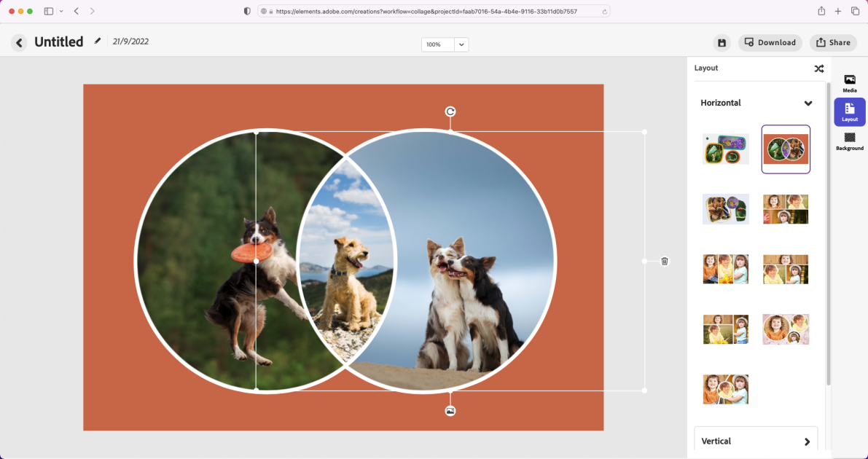Screen dimensions: 868x459
Task: Click the shuffle layouts icon
Action: [x=818, y=68]
